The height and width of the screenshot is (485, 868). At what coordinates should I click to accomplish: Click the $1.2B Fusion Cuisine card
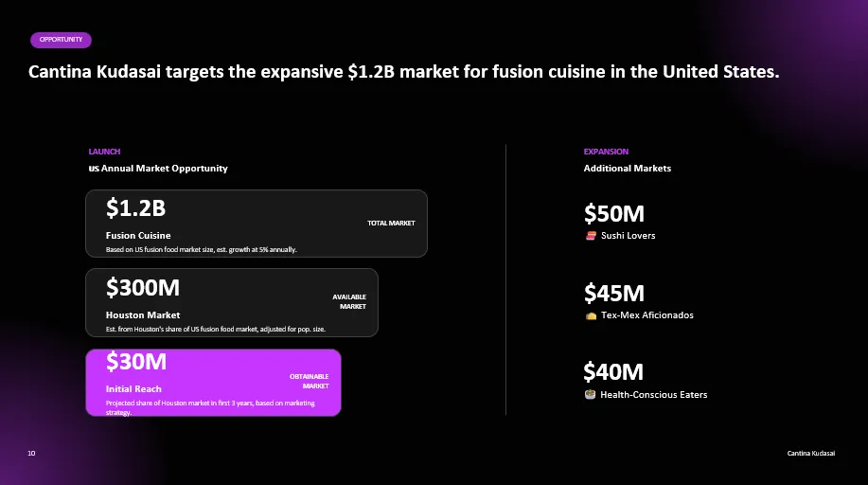[257, 224]
